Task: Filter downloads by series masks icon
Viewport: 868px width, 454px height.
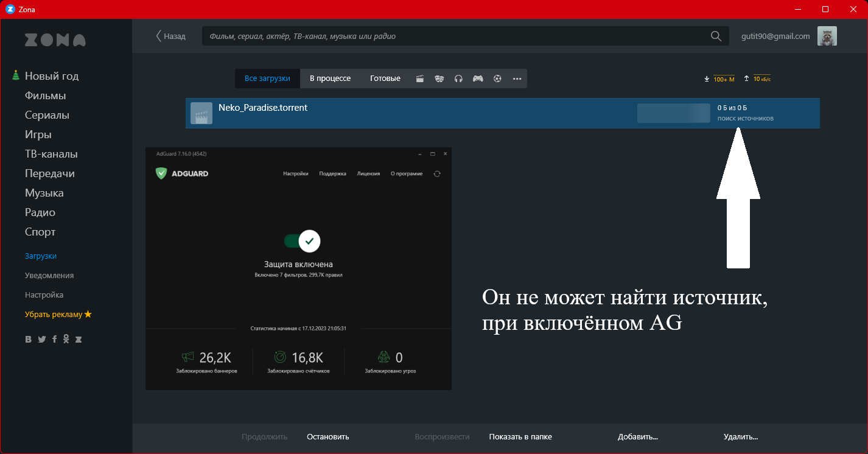Action: point(439,78)
